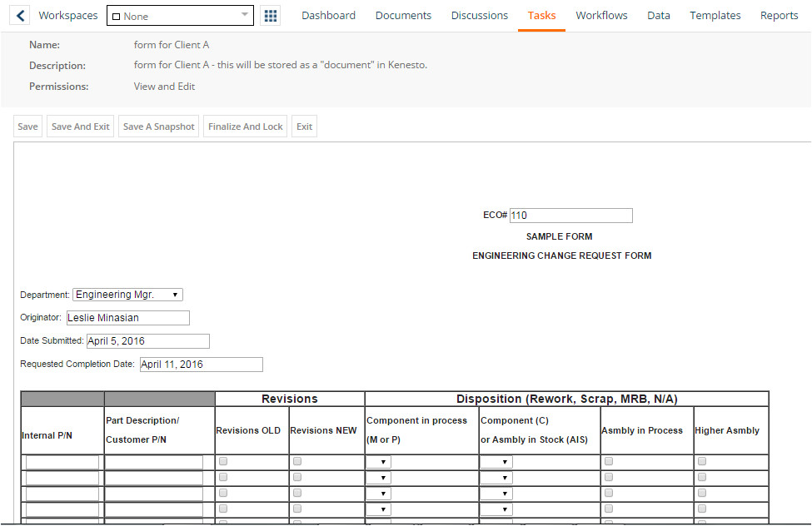Select the Reports tab

tap(779, 16)
